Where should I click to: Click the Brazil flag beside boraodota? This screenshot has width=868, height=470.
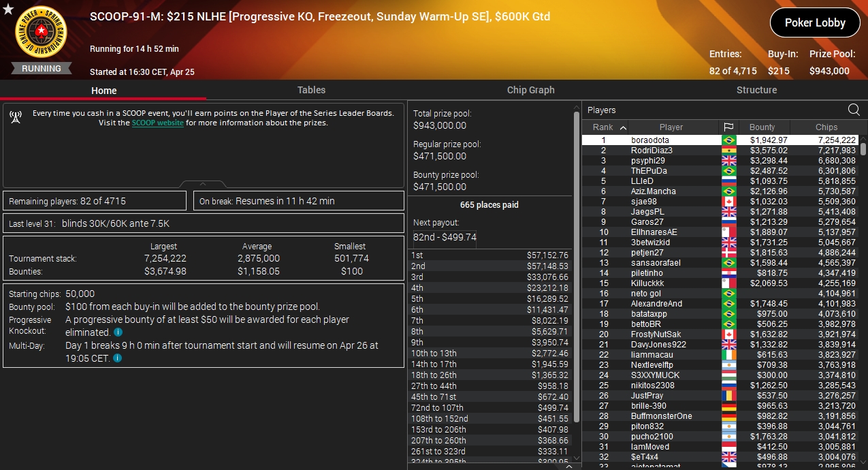coord(728,140)
